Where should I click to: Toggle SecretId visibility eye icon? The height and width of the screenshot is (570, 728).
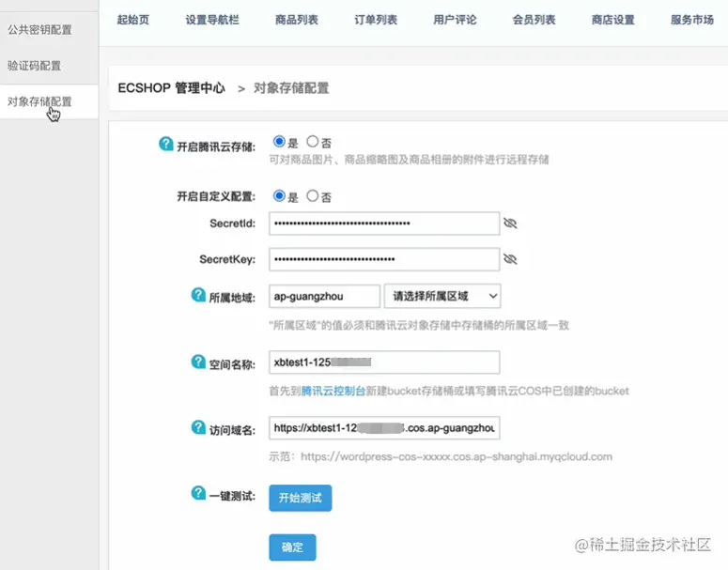click(x=510, y=223)
